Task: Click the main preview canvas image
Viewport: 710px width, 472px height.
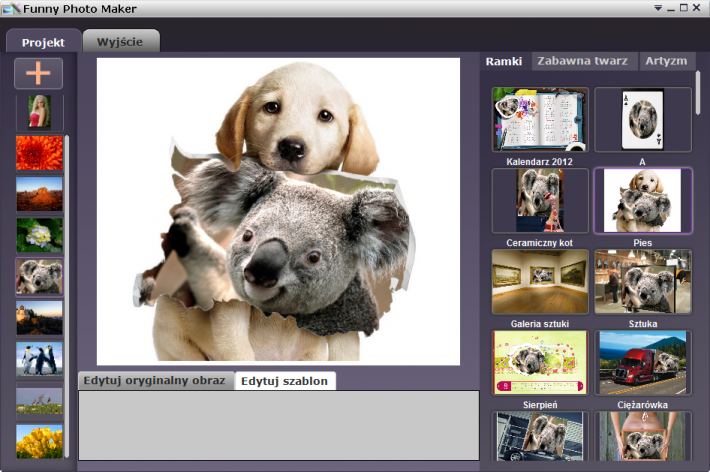Action: 278,211
